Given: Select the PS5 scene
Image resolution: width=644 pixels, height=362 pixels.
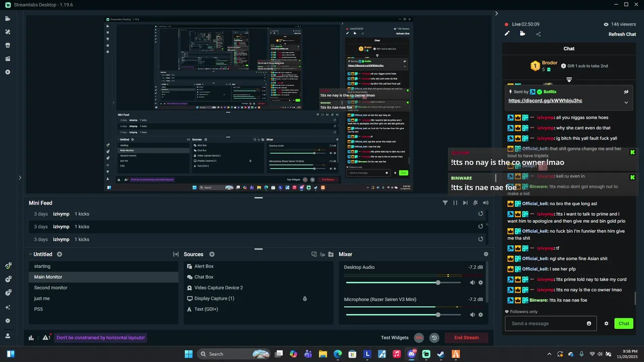Looking at the screenshot, I should (103, 309).
